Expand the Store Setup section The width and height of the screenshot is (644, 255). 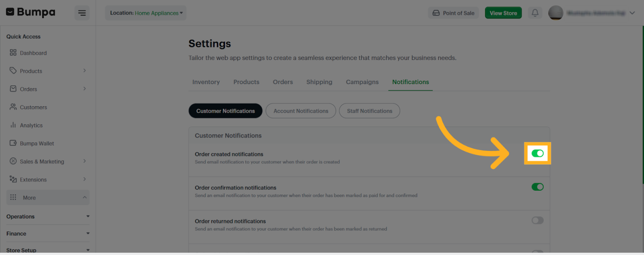pos(48,250)
